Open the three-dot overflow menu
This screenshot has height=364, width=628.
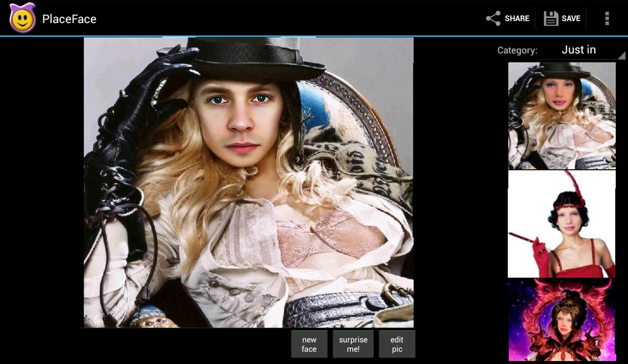click(x=607, y=18)
